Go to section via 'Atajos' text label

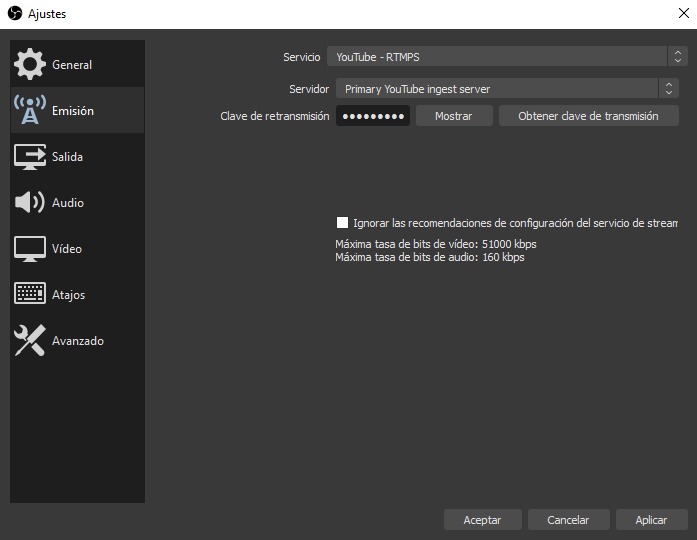tap(68, 295)
